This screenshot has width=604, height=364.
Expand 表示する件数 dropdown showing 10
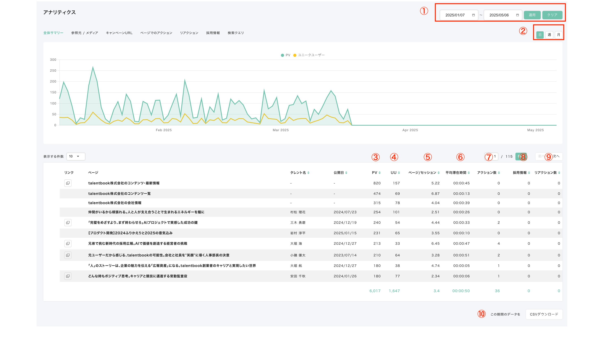tap(76, 156)
